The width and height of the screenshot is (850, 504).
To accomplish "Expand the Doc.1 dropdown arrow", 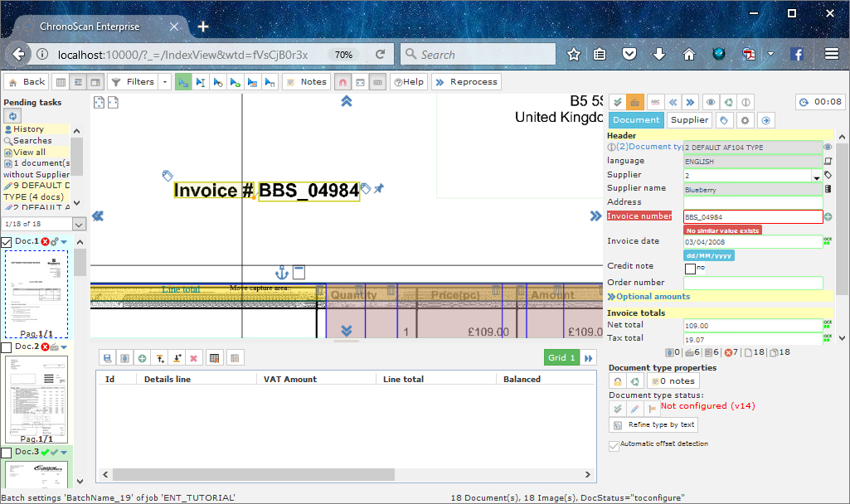I will tap(64, 242).
